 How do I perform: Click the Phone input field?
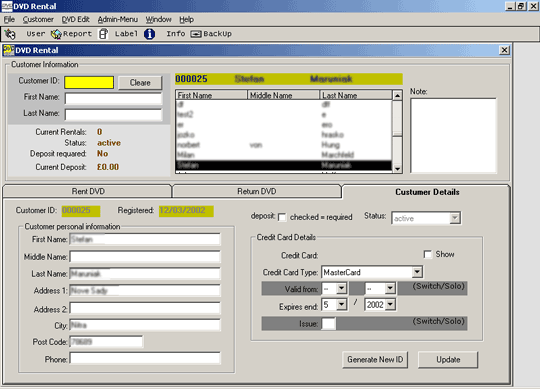point(145,358)
